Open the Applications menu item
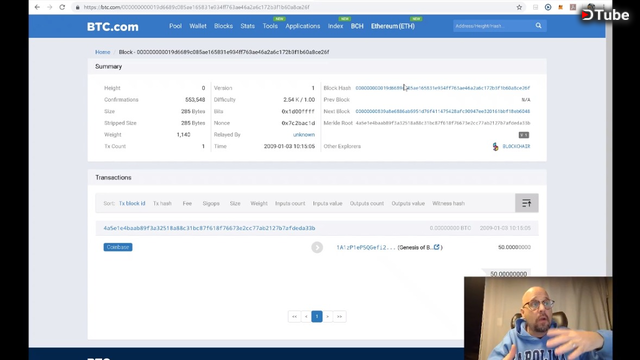 (302, 26)
